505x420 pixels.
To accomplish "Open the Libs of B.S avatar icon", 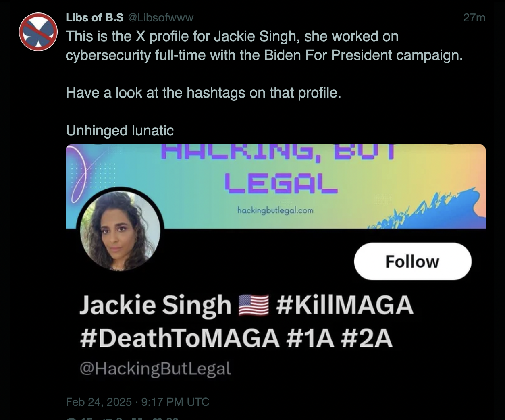I will [38, 32].
